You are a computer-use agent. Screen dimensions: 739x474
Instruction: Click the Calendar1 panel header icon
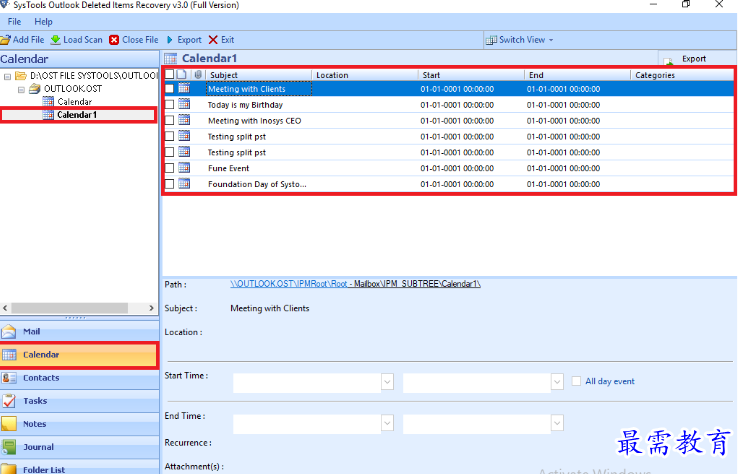pyautogui.click(x=171, y=58)
